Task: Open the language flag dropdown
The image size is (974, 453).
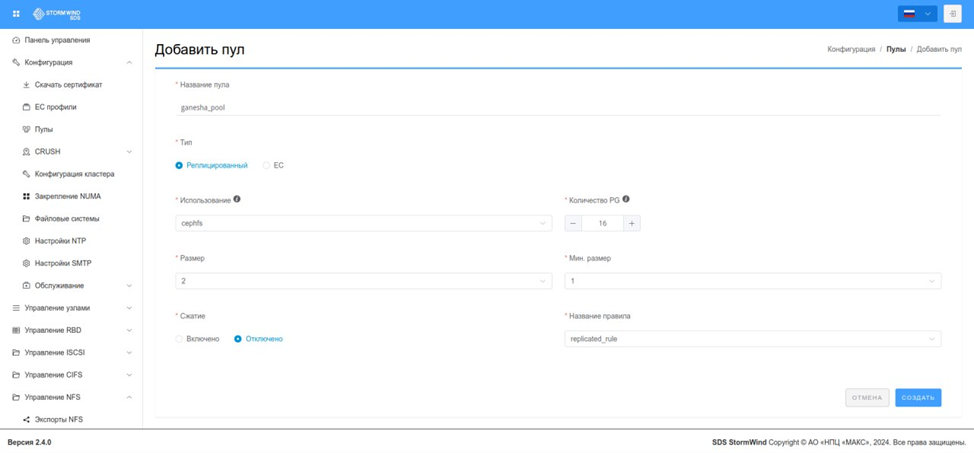Action: coord(917,14)
